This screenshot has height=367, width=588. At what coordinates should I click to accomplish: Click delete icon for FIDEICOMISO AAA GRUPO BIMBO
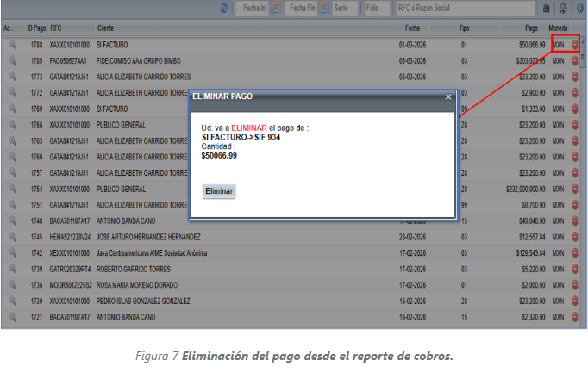coord(575,62)
